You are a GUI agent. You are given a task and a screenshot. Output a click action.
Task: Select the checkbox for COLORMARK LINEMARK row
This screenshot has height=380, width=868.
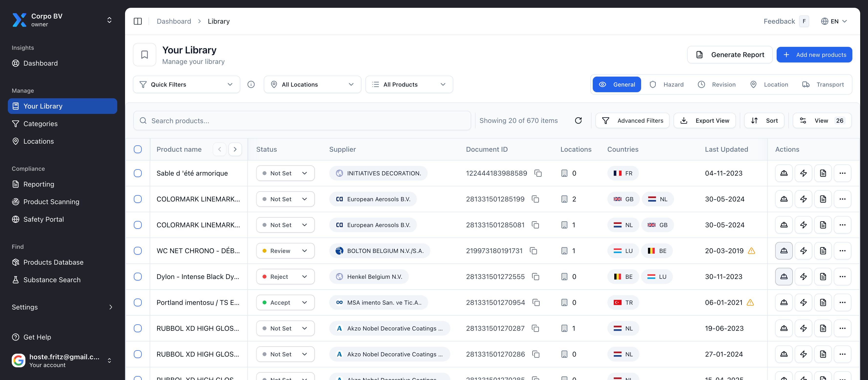pos(138,199)
